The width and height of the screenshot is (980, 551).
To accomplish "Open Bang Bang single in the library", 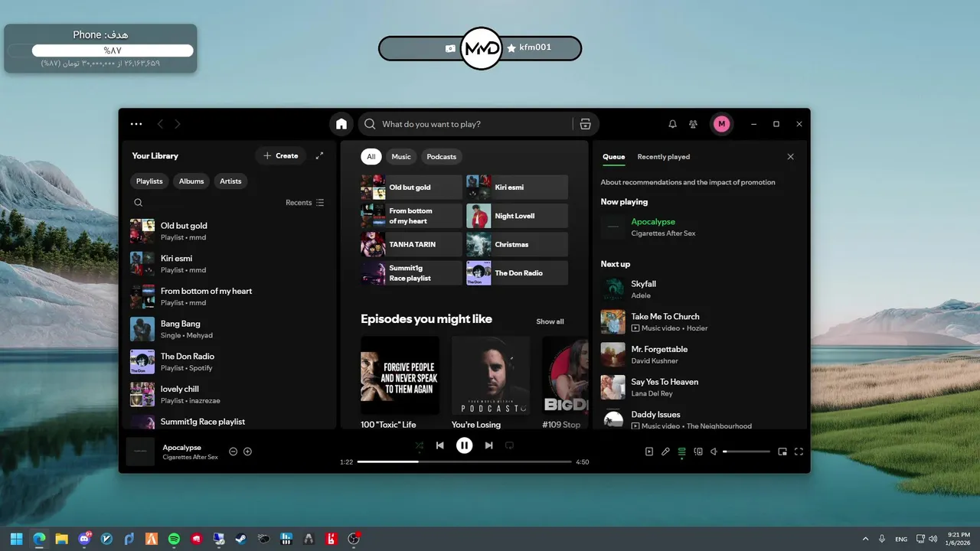I will (x=229, y=329).
